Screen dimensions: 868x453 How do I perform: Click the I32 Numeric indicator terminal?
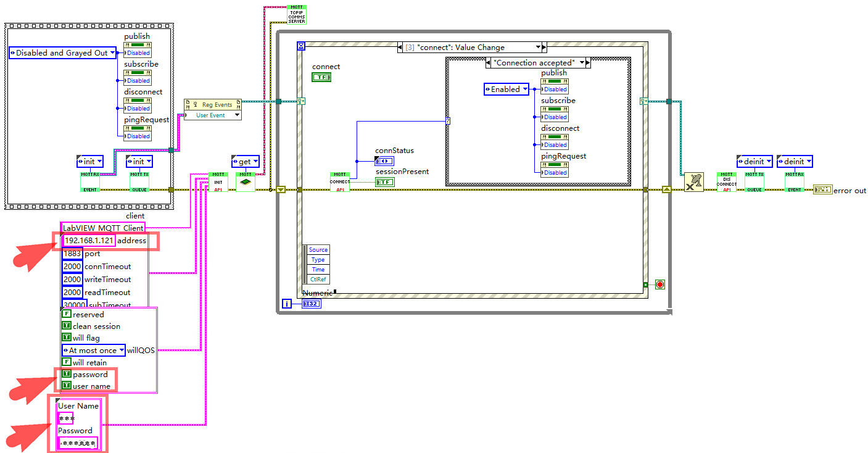[x=311, y=304]
